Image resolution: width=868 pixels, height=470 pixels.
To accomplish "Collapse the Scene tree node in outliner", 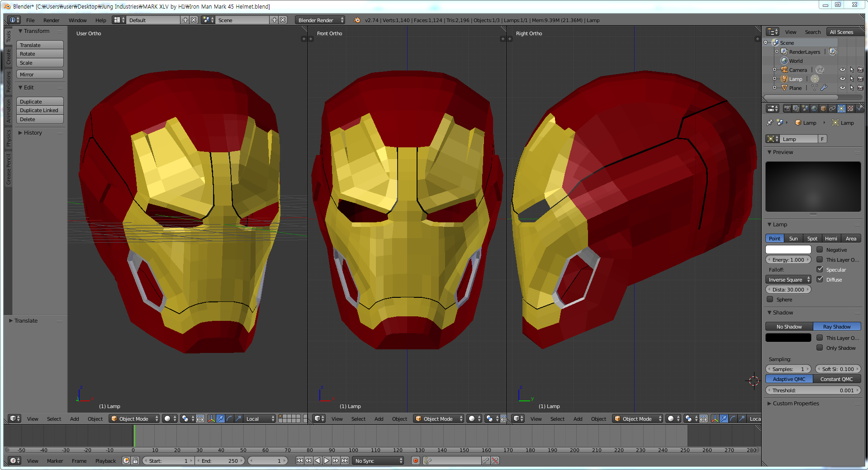I will [x=766, y=42].
